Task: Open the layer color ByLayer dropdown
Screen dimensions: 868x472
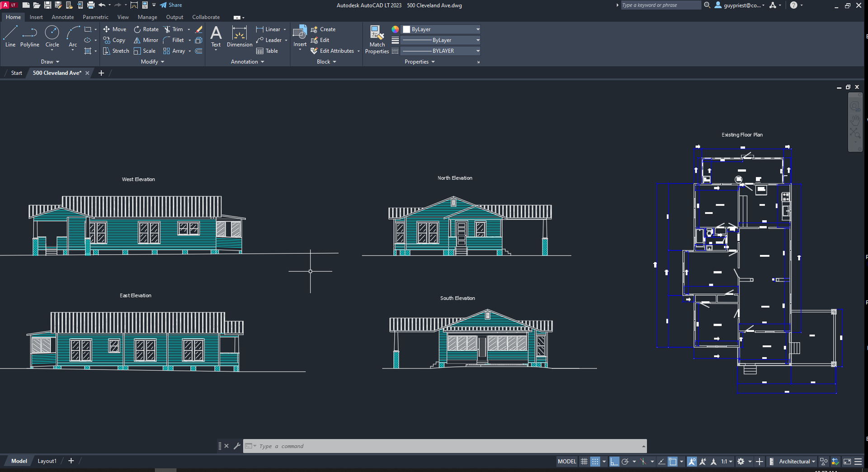Action: click(x=441, y=29)
